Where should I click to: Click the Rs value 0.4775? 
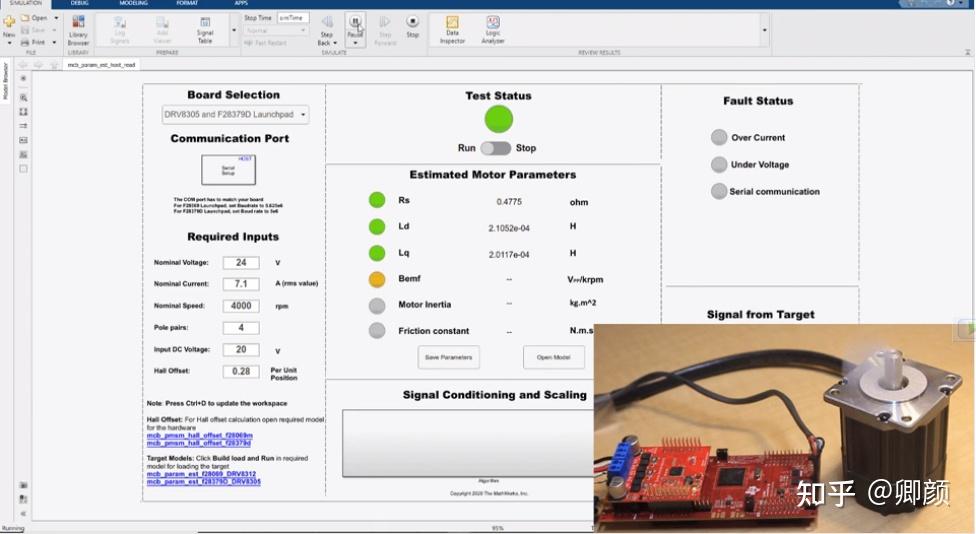coord(509,202)
